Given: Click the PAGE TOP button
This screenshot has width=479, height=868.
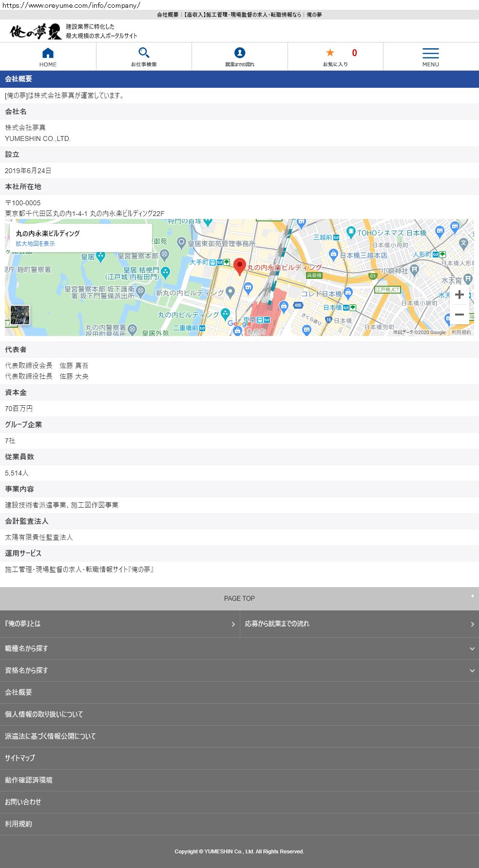Looking at the screenshot, I should coord(239,598).
